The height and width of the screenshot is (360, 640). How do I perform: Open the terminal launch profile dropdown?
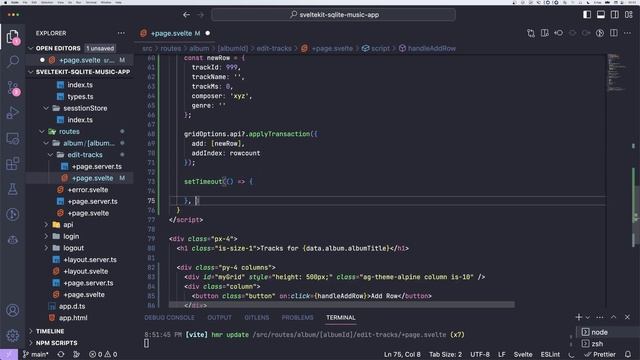pyautogui.click(x=588, y=317)
